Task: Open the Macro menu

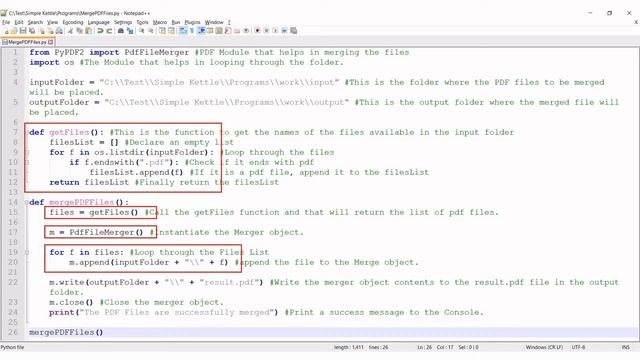Action: point(160,22)
